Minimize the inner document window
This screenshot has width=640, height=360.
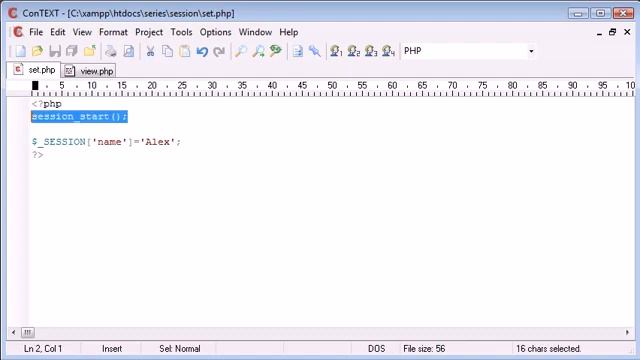599,33
